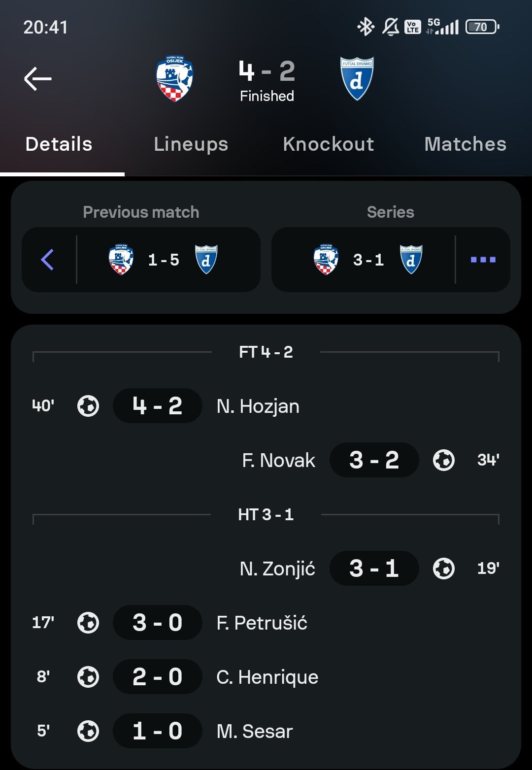Open player C. Henrique
Viewport: 532px width, 770px height.
pyautogui.click(x=267, y=677)
